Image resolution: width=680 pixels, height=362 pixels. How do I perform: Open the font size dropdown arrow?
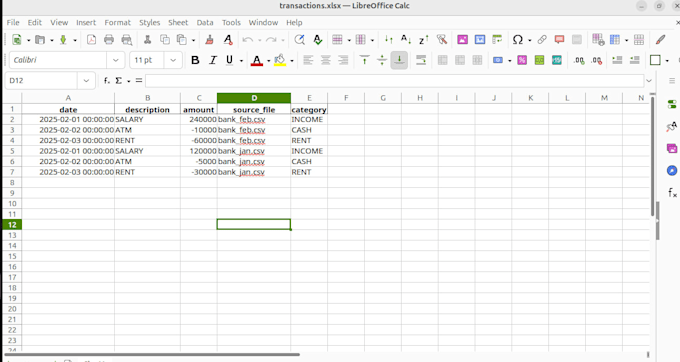click(173, 60)
